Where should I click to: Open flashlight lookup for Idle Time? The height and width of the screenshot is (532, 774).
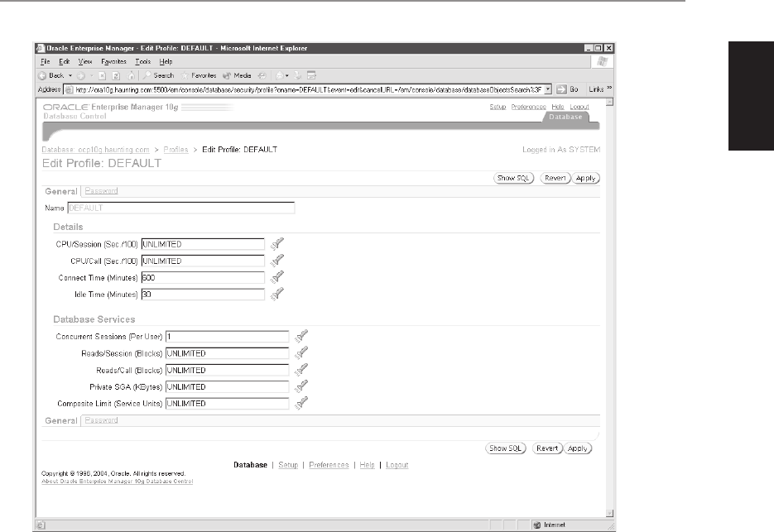click(277, 294)
